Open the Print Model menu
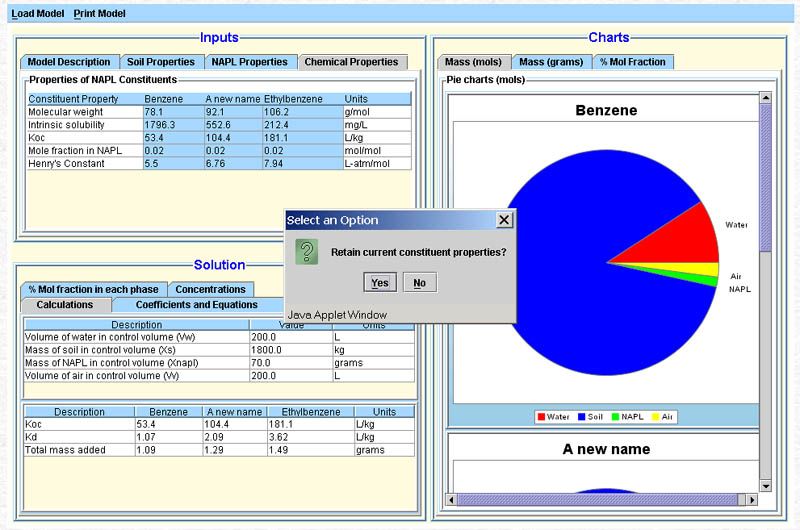The width and height of the screenshot is (800, 530). click(100, 14)
